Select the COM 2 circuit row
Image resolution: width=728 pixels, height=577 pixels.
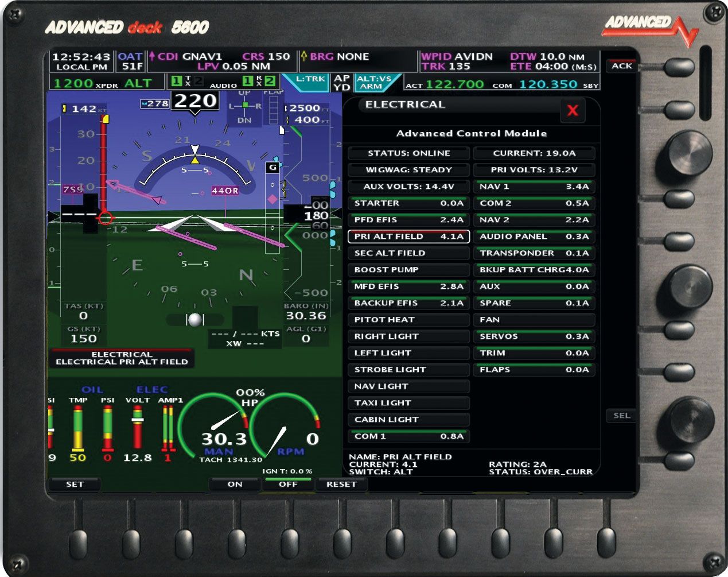tap(534, 203)
